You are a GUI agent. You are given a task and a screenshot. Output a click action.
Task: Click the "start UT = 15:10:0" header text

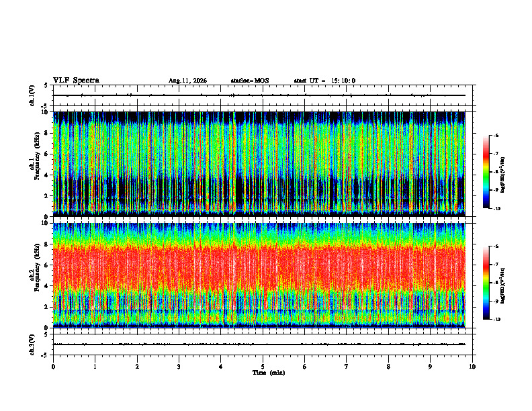click(x=324, y=81)
